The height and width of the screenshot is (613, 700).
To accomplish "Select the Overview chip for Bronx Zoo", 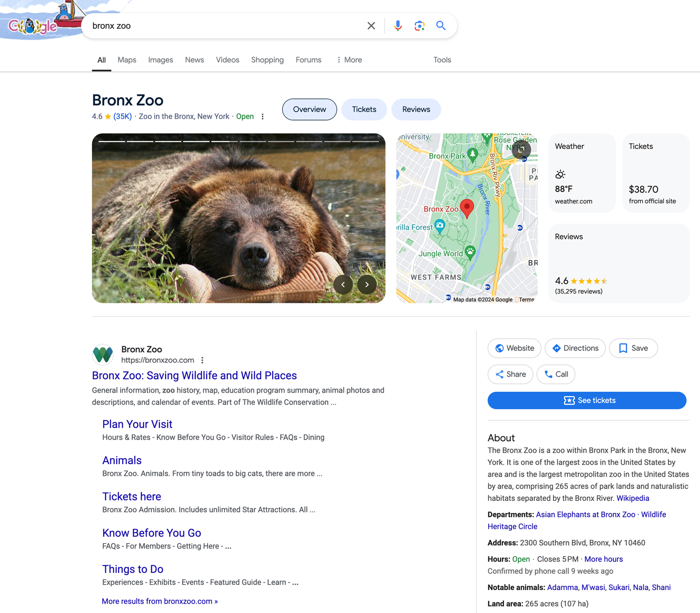I will pyautogui.click(x=309, y=109).
